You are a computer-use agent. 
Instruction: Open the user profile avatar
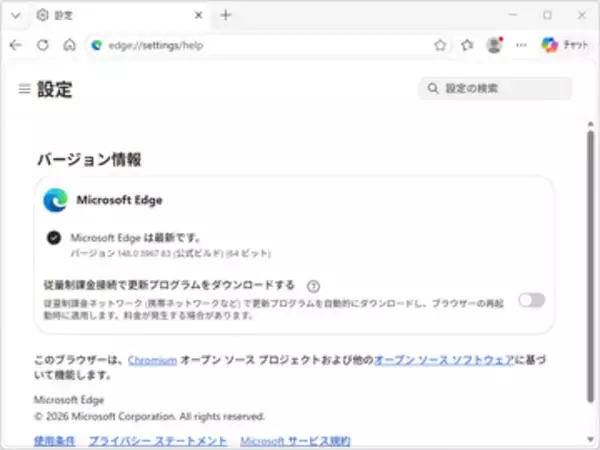tap(494, 45)
